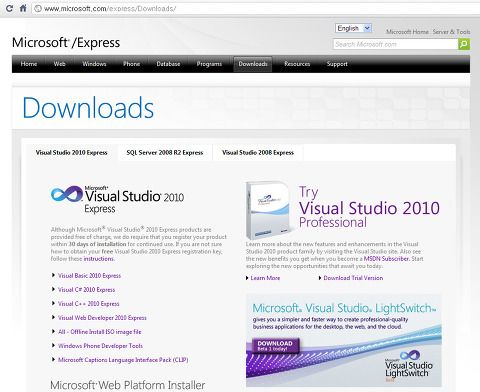
Task: Click the MSDN Subscriber link
Action: pos(386,259)
